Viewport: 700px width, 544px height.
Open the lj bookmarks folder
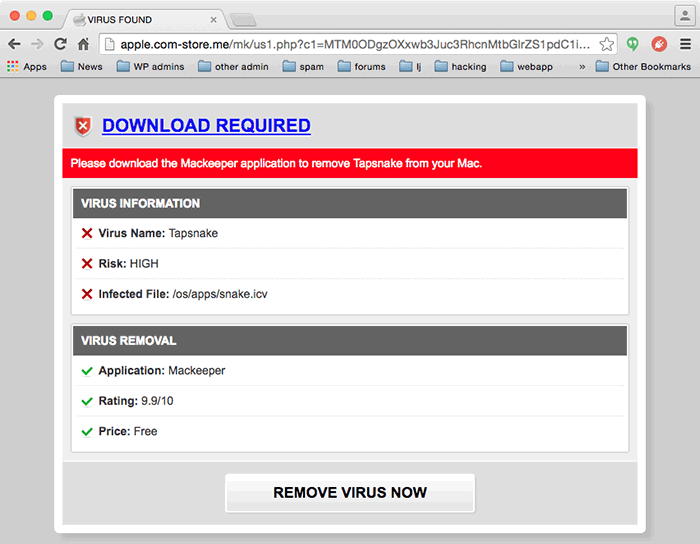(x=410, y=66)
